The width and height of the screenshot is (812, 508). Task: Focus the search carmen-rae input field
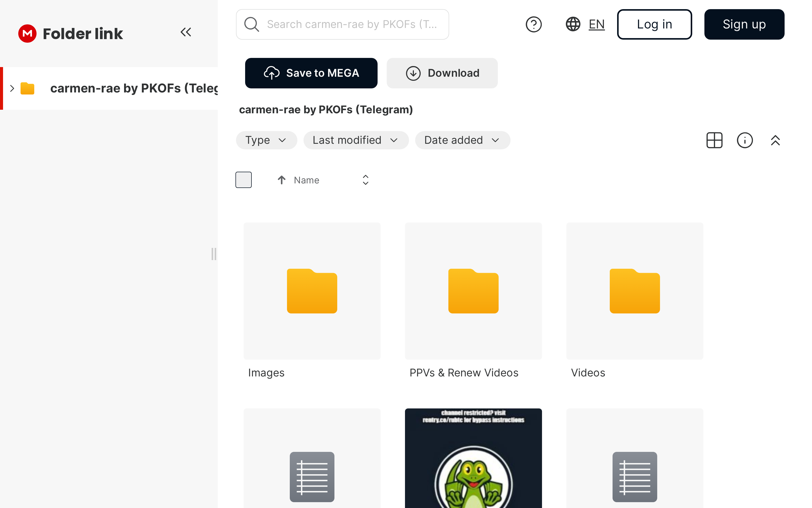coord(342,24)
